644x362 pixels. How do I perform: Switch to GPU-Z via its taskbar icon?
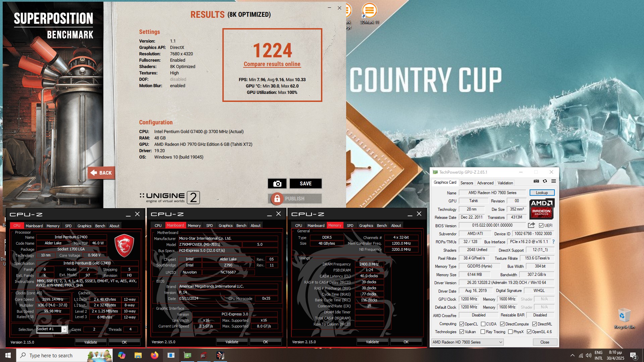click(x=187, y=355)
